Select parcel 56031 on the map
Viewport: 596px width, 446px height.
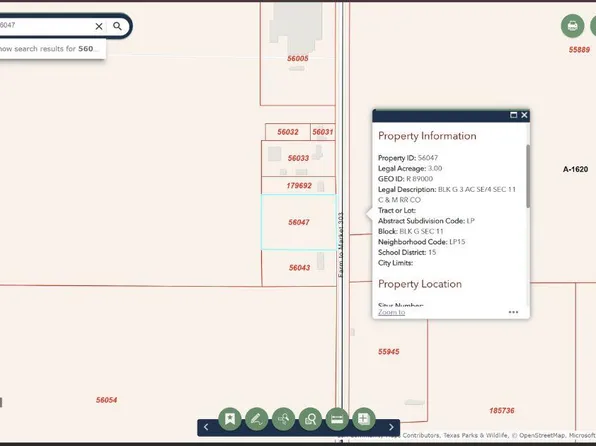point(323,132)
